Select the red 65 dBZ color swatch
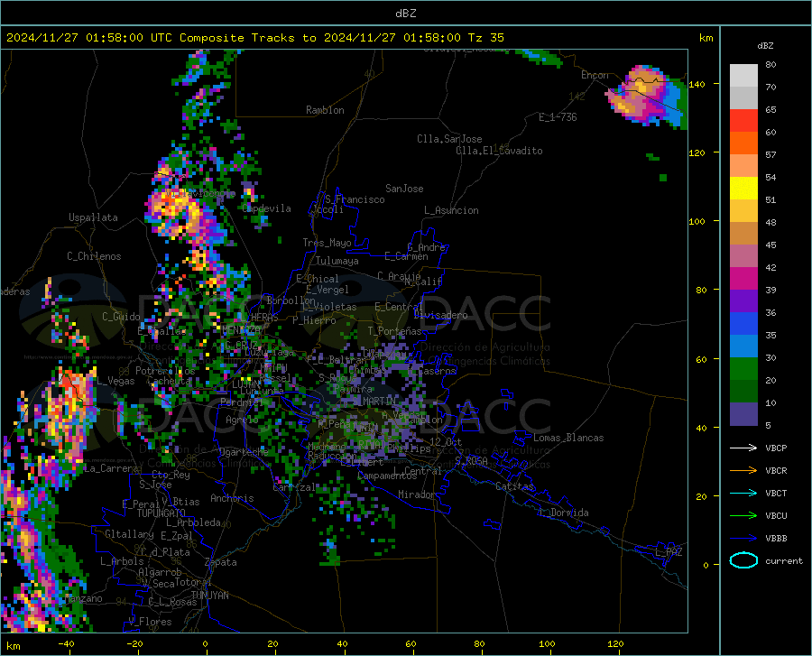Image resolution: width=812 pixels, height=656 pixels. [x=743, y=121]
